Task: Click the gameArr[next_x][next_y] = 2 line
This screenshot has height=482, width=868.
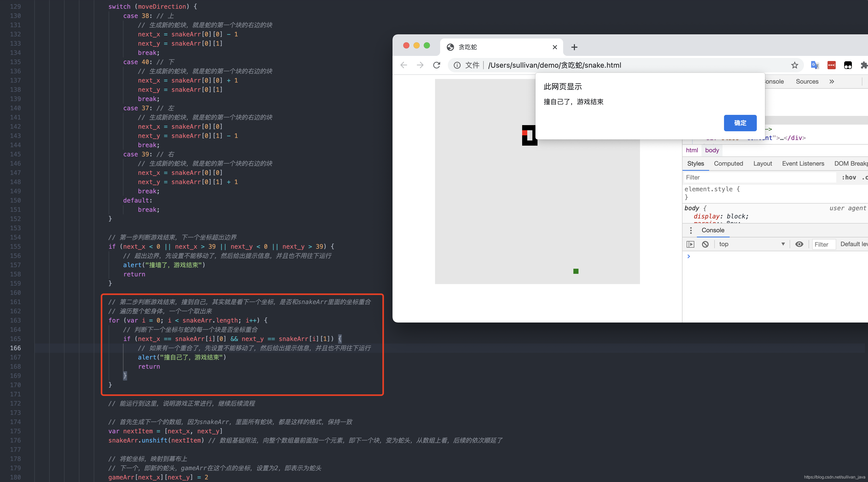Action: click(158, 477)
